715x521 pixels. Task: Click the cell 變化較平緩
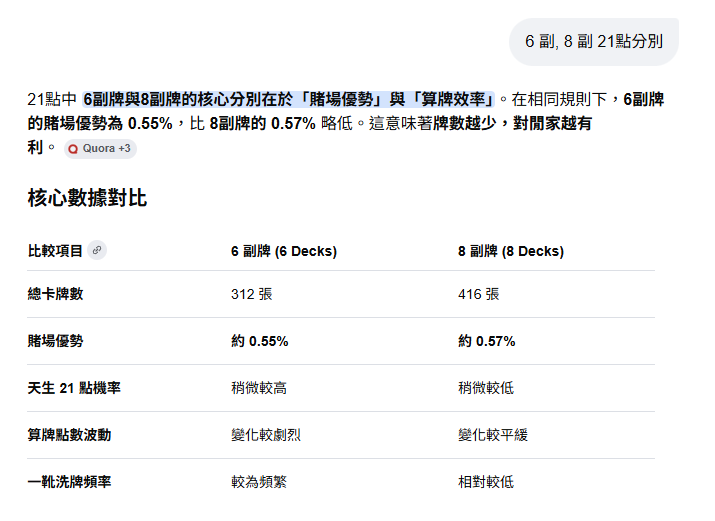point(492,435)
